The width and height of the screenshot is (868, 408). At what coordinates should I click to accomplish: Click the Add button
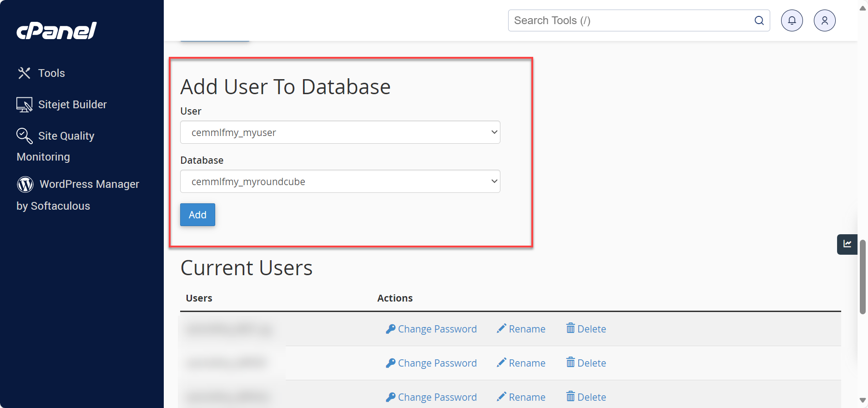[197, 215]
